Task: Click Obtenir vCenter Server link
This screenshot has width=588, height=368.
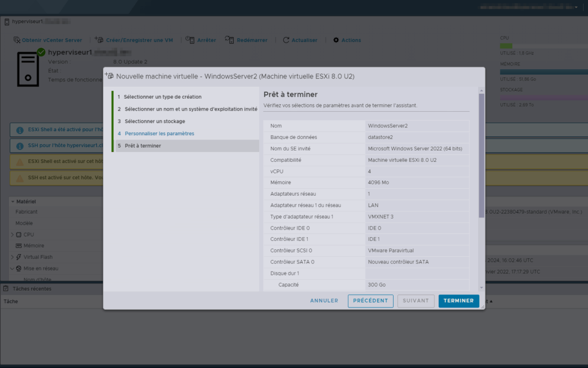Action: pos(52,40)
